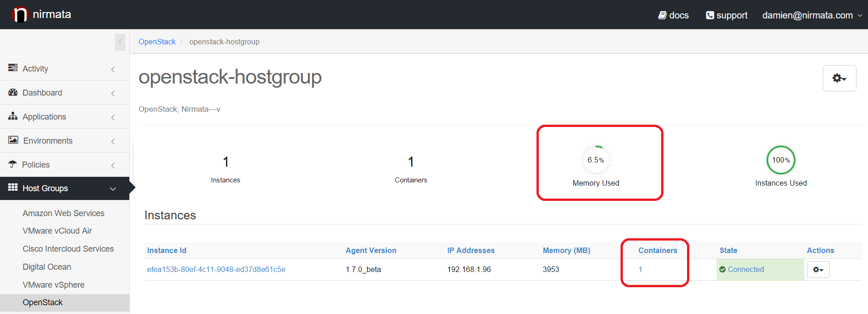Click the Policies umbrella icon
868x314 pixels.
tap(13, 164)
